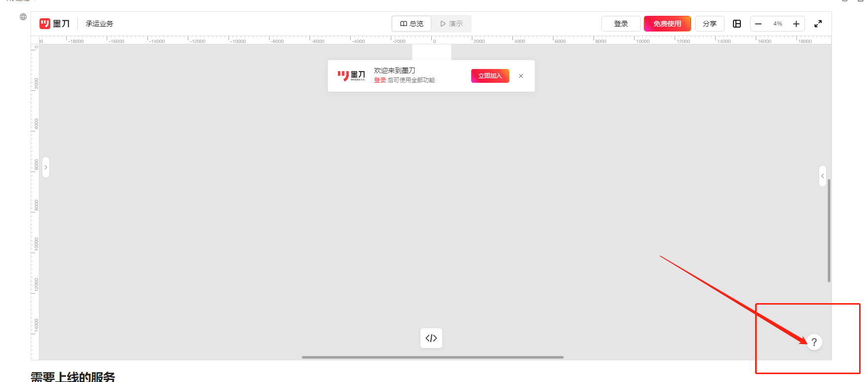This screenshot has height=382, width=868.
Task: Click the 墨刀 logo in the header
Action: [x=55, y=24]
